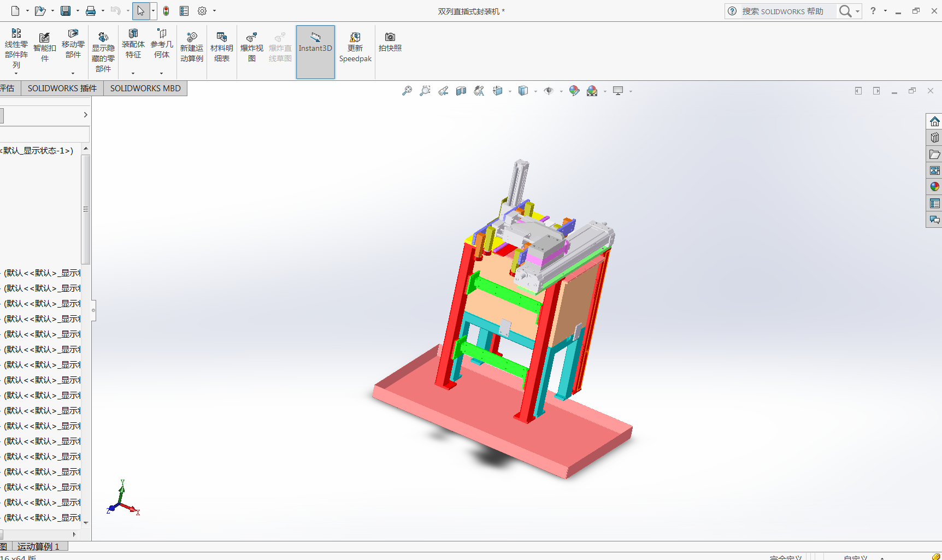Switch to the SOLIDWORKS MBD tab
This screenshot has width=942, height=560.
coord(145,89)
